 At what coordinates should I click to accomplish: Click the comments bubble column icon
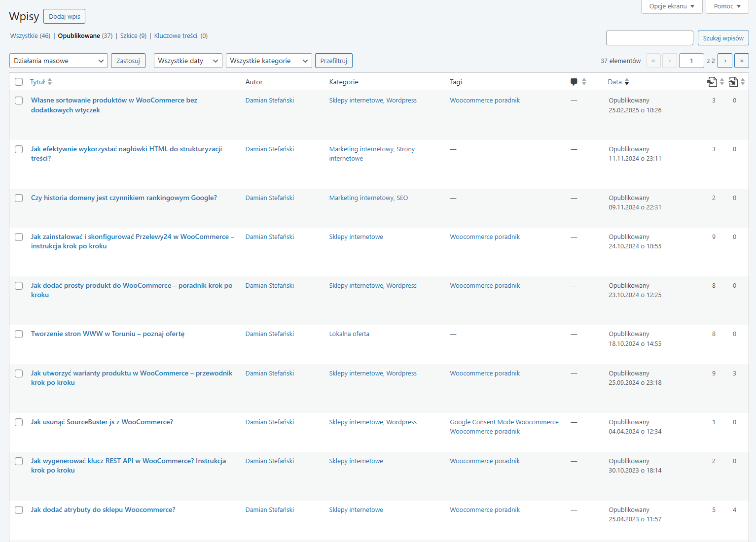tap(574, 82)
